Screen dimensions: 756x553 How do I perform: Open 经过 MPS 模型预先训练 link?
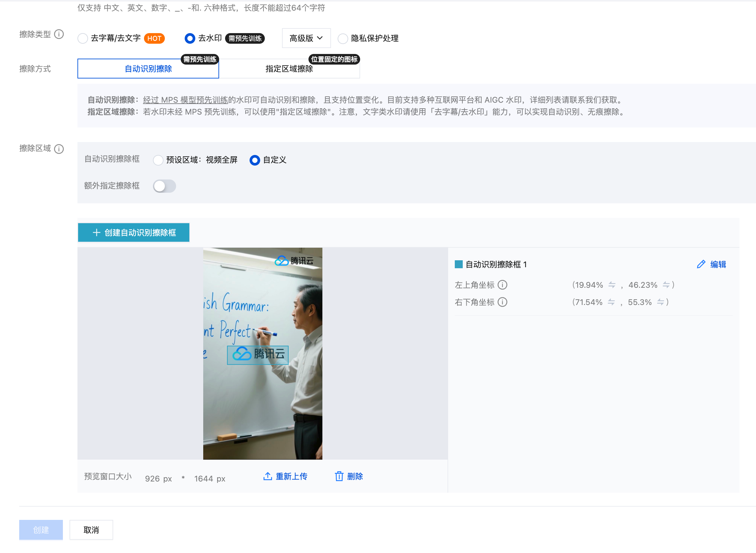point(185,100)
